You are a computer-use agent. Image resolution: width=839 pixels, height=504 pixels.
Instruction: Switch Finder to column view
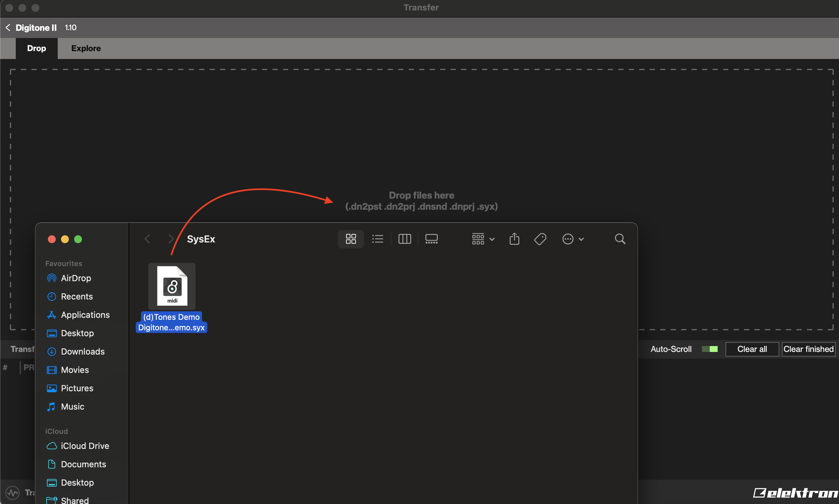pyautogui.click(x=404, y=239)
